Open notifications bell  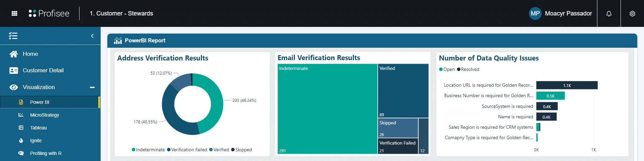[x=609, y=13]
